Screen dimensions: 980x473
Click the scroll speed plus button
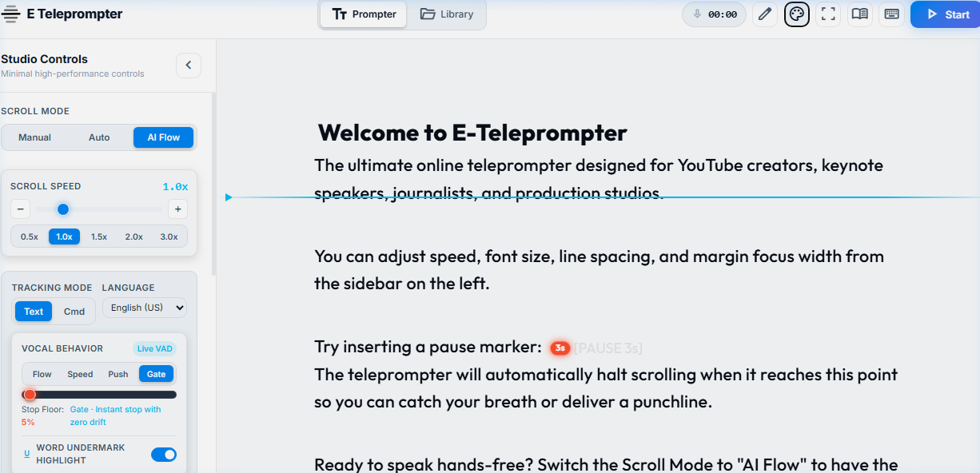178,209
